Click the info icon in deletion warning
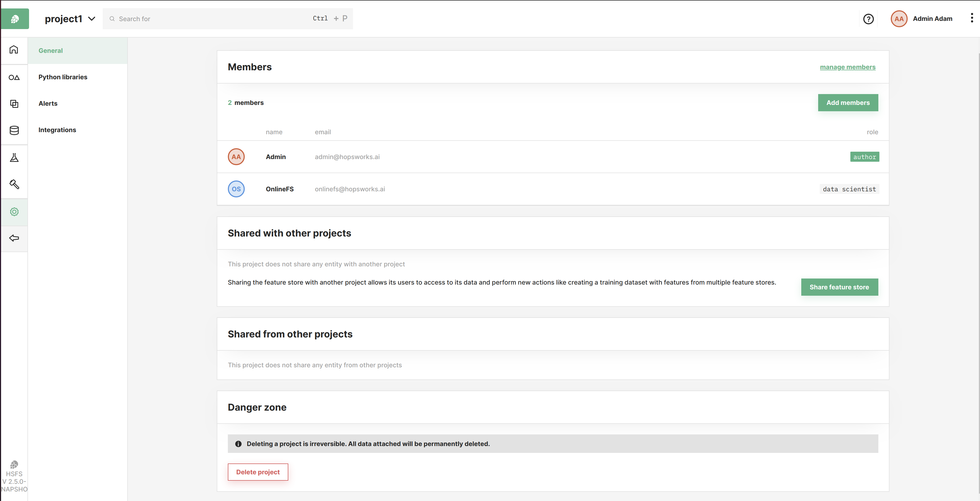The width and height of the screenshot is (980, 501). tap(238, 444)
